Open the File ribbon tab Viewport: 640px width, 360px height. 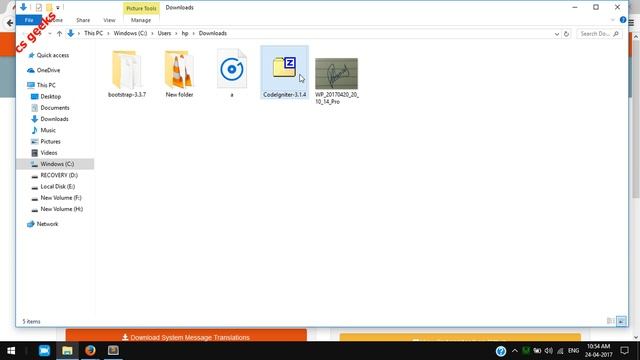point(29,20)
